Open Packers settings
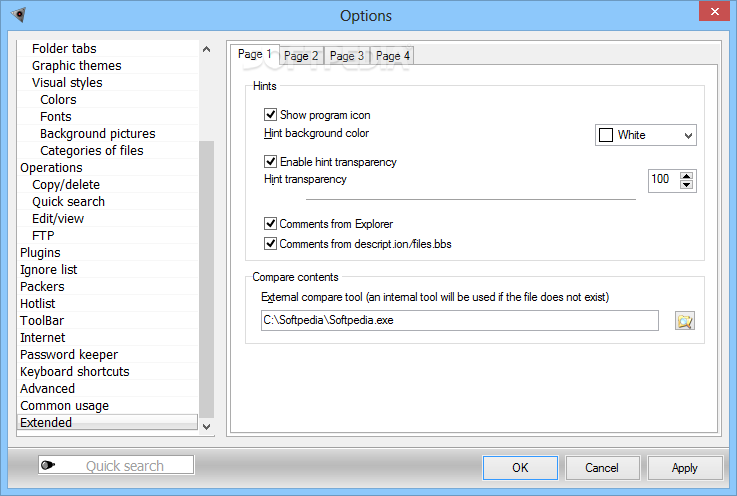The image size is (737, 496). point(108,286)
